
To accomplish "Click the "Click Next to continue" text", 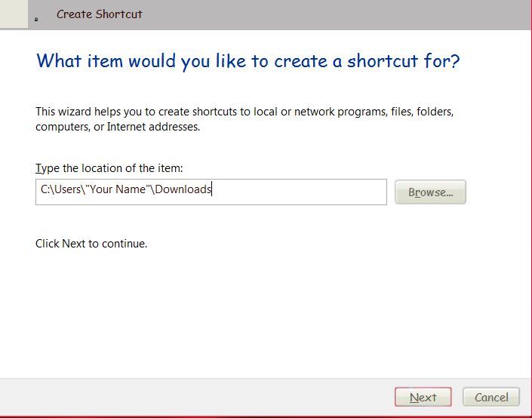I will click(x=91, y=244).
